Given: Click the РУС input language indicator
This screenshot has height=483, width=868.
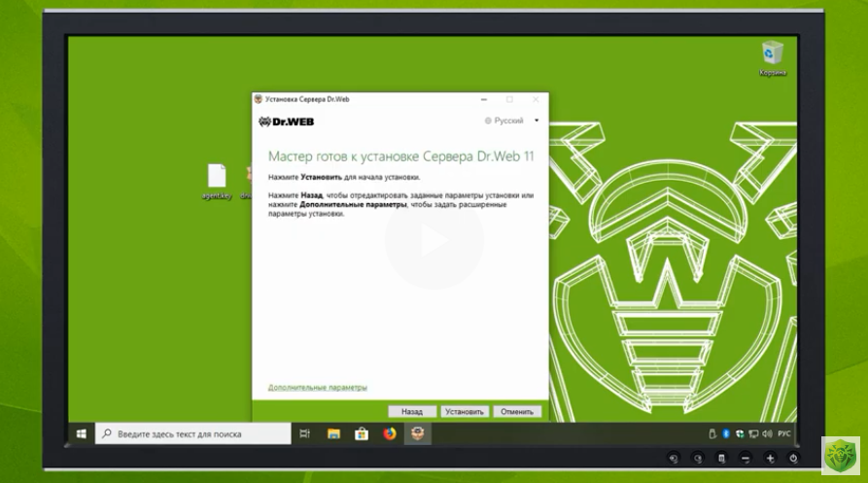Looking at the screenshot, I should pyautogui.click(x=784, y=433).
